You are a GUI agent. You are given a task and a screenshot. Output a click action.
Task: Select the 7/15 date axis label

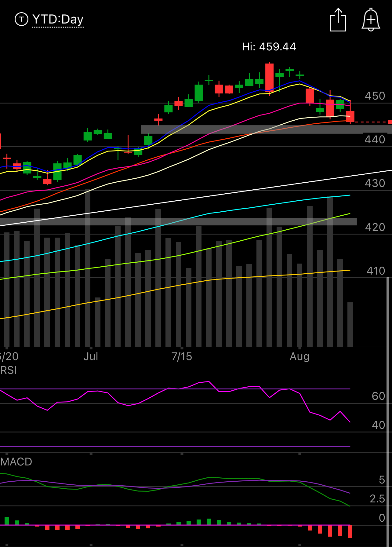pos(182,356)
